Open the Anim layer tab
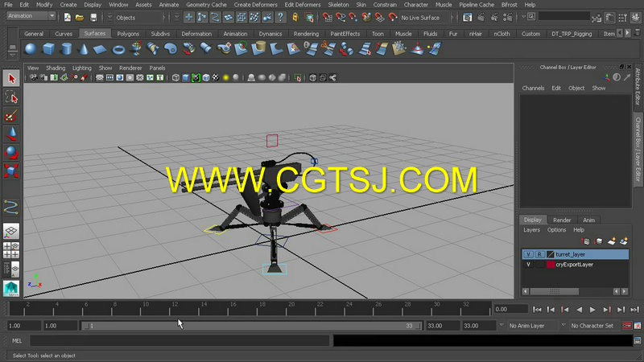Screen dimensions: 644x362 tap(588, 220)
